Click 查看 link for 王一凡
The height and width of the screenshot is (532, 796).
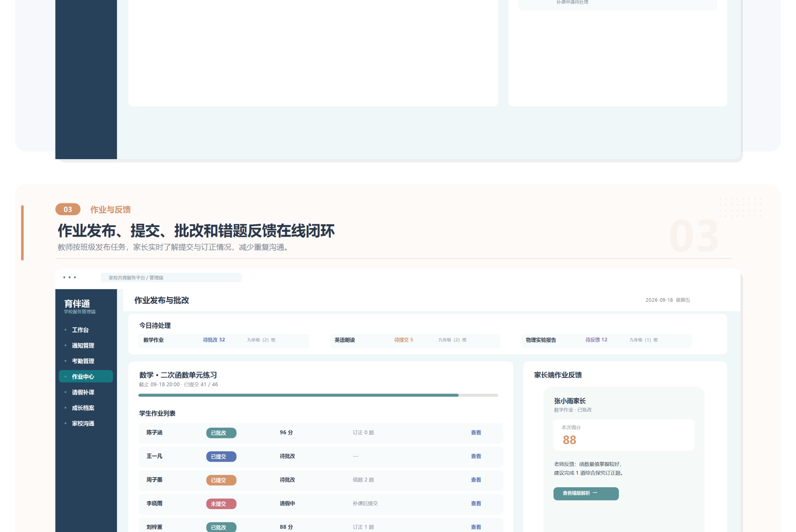(x=476, y=456)
